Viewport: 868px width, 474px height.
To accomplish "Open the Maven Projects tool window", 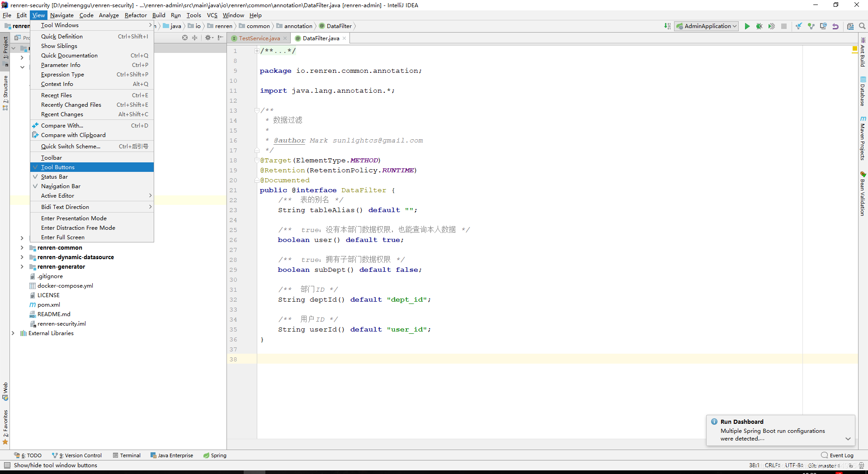I will click(863, 138).
